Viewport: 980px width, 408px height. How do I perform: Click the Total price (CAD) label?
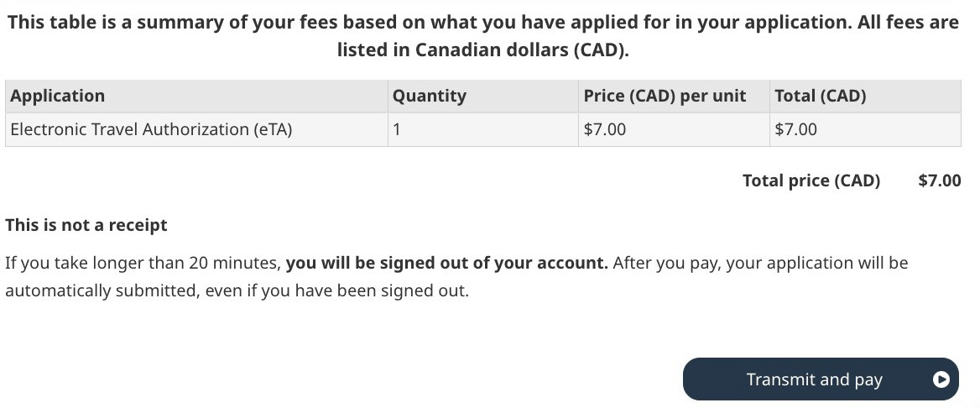(x=811, y=180)
